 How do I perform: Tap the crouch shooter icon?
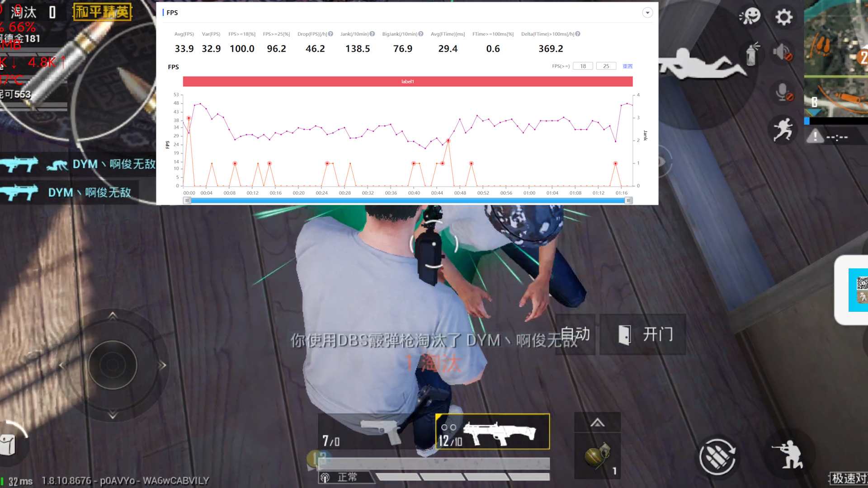tap(788, 455)
